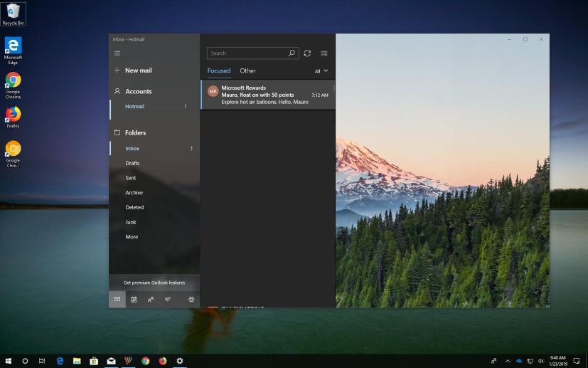
Task: Open OneDrive cloud tray icon
Action: 519,361
